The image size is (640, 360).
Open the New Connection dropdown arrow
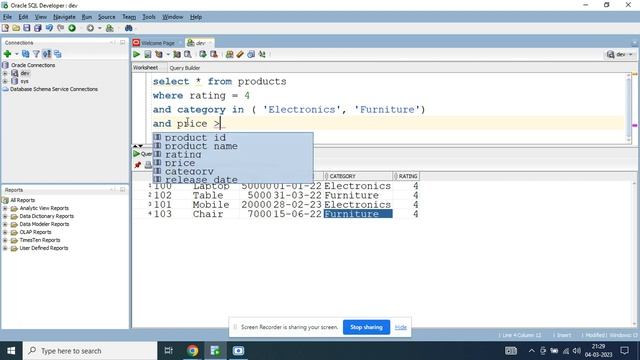pyautogui.click(x=17, y=54)
